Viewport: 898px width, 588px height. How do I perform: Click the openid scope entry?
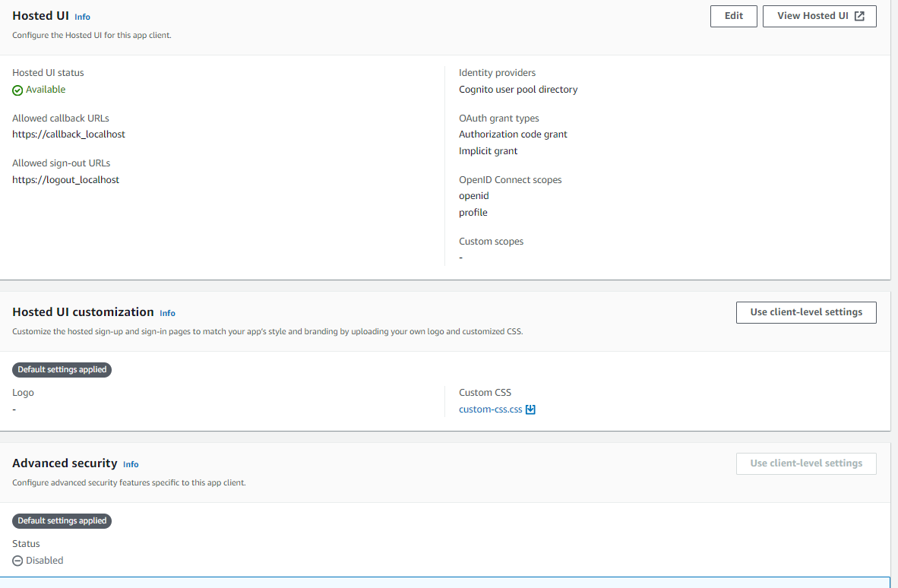pyautogui.click(x=474, y=196)
